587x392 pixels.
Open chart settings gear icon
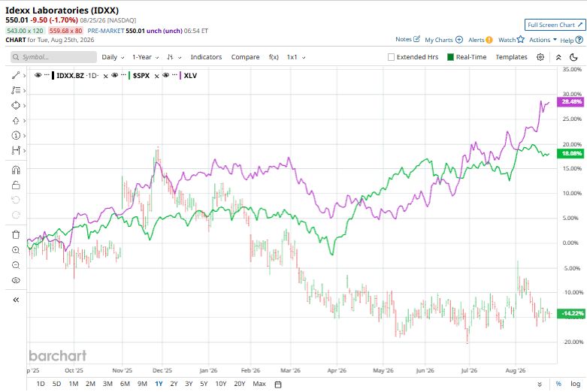click(x=540, y=57)
